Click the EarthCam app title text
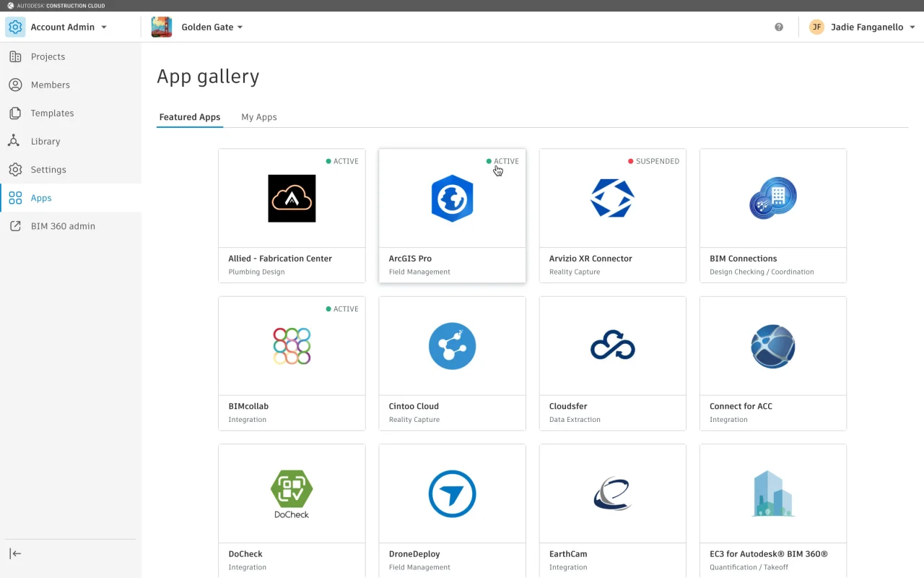 coord(568,554)
